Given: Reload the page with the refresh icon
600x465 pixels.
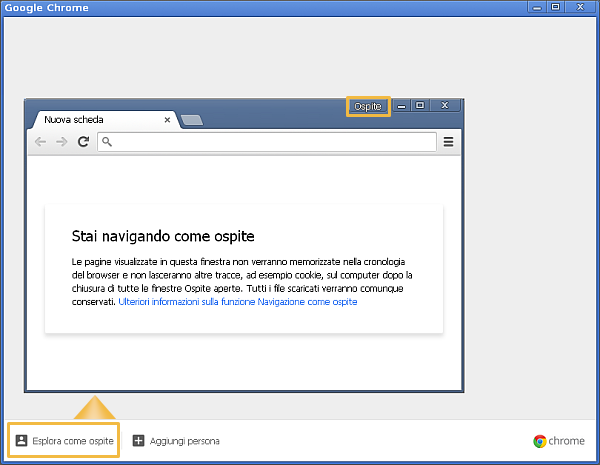Looking at the screenshot, I should click(x=83, y=142).
